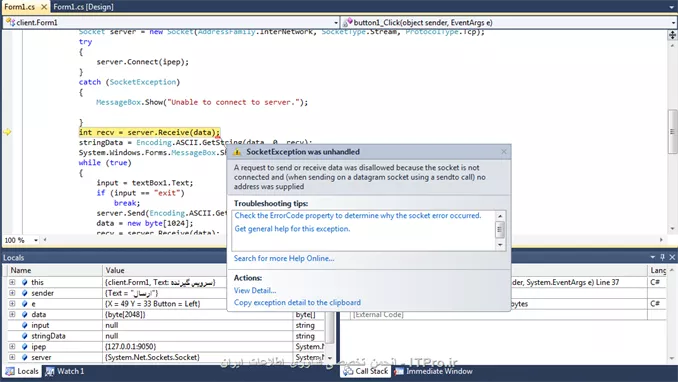The height and width of the screenshot is (382, 678).
Task: Click the split editor icon above the scrollbar
Action: pos(672,35)
